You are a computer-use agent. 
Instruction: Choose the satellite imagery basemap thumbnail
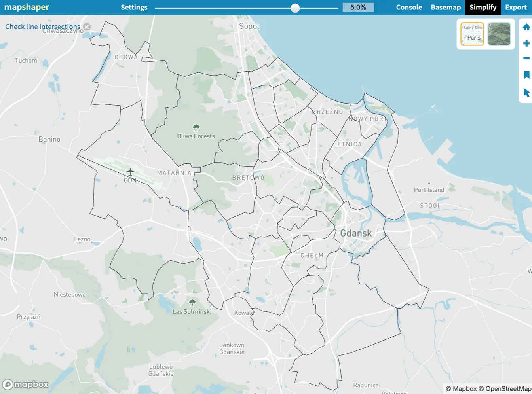coord(499,34)
